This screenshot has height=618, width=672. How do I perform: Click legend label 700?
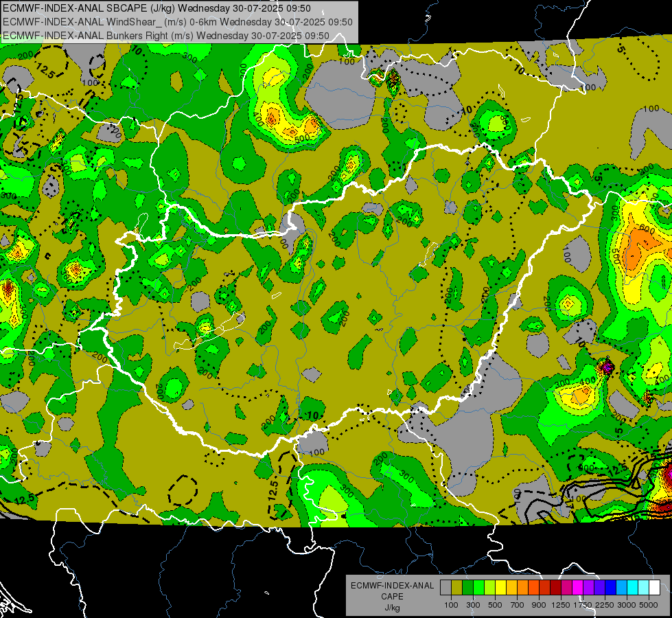(x=518, y=605)
